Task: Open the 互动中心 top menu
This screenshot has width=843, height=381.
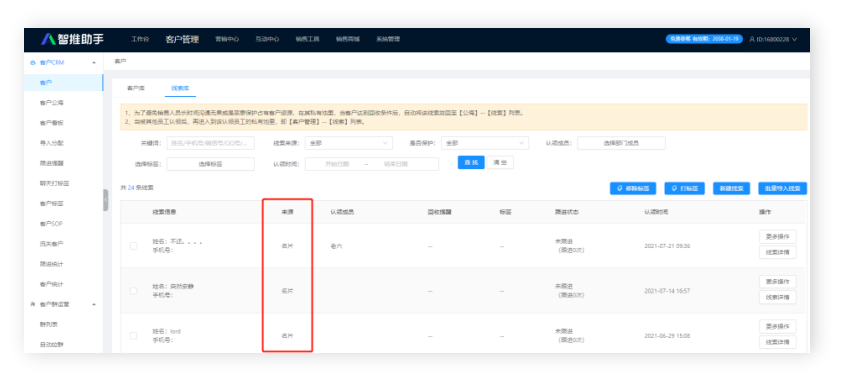Action: 267,39
